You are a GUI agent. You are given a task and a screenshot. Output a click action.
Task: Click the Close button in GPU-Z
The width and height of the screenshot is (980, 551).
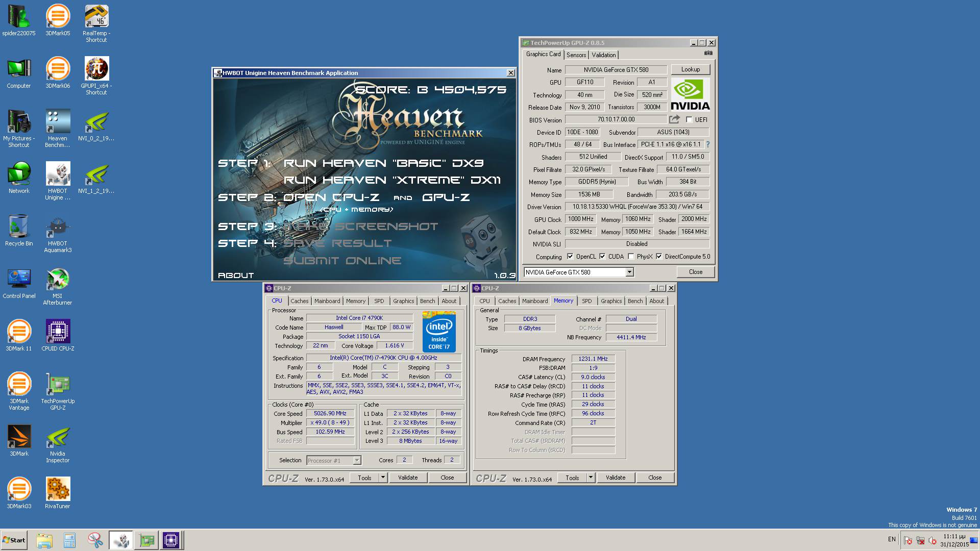tap(696, 272)
